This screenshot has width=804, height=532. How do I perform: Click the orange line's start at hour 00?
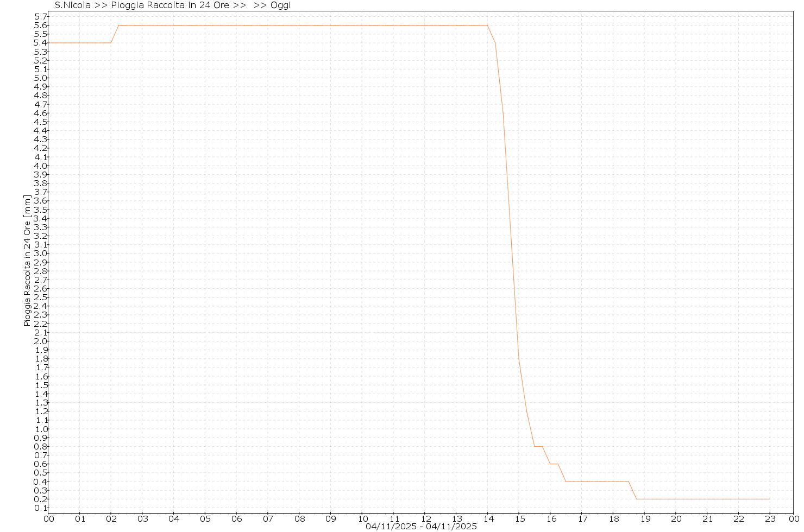(x=49, y=43)
